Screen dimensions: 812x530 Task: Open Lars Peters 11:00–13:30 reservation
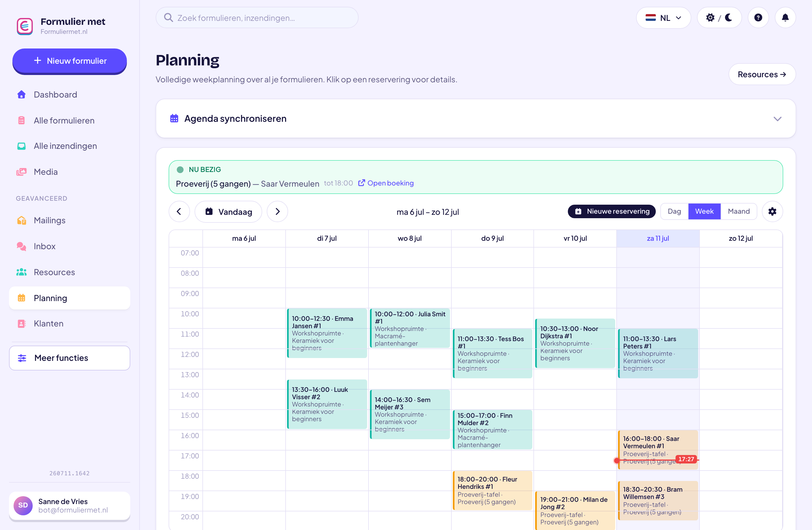pos(658,353)
